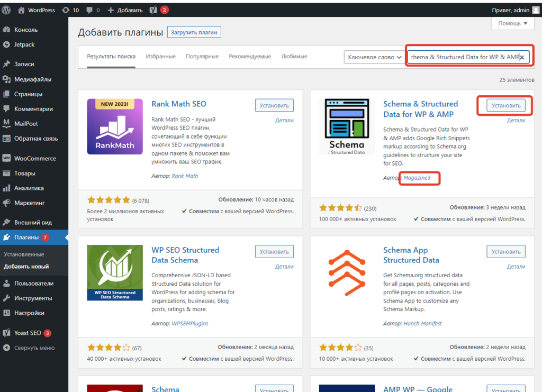Collapse menu via Свернуть меню

29,348
